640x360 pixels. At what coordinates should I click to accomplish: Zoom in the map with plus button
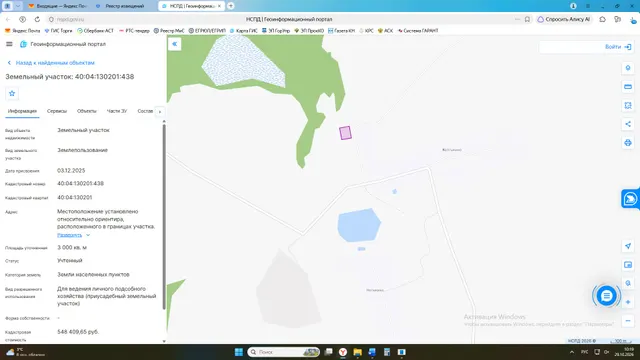(628, 302)
